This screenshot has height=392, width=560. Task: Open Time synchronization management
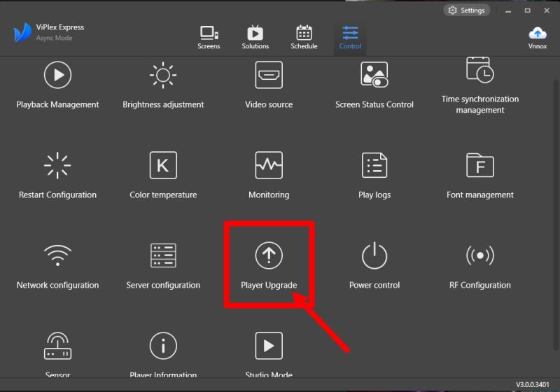[x=480, y=70]
